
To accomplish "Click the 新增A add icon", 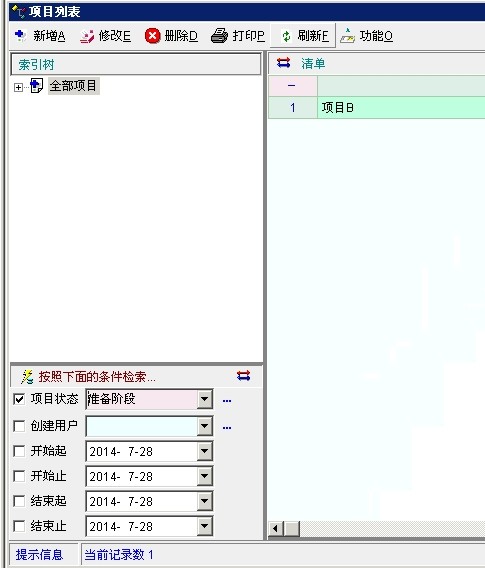I will 20,36.
